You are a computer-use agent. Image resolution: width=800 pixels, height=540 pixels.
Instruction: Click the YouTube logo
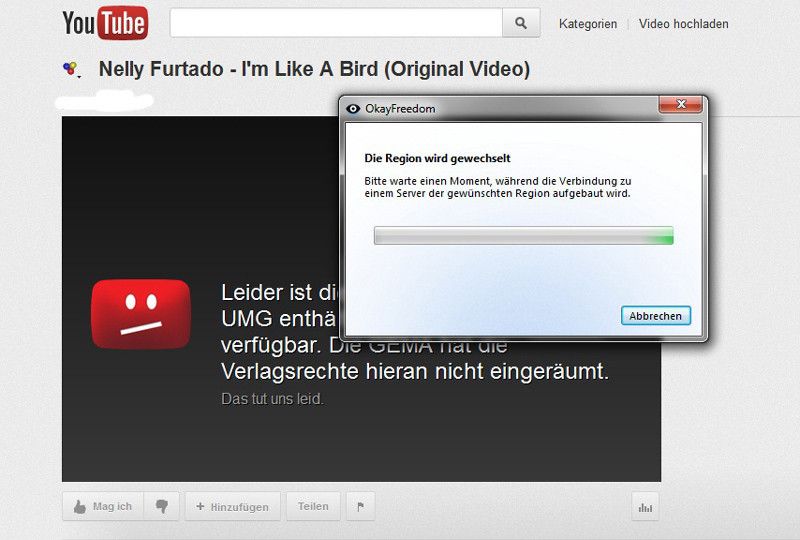pyautogui.click(x=105, y=23)
